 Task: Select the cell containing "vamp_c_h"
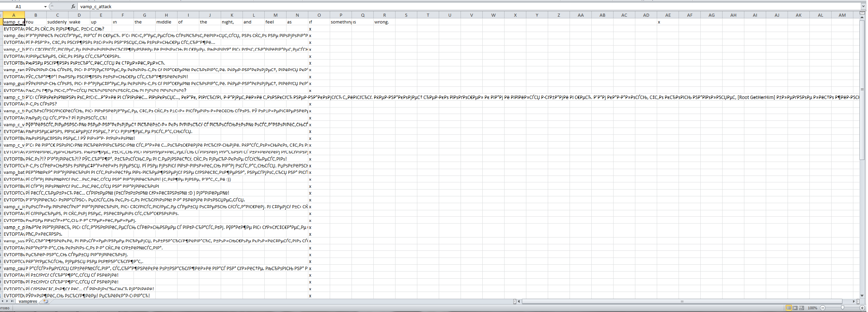click(14, 49)
